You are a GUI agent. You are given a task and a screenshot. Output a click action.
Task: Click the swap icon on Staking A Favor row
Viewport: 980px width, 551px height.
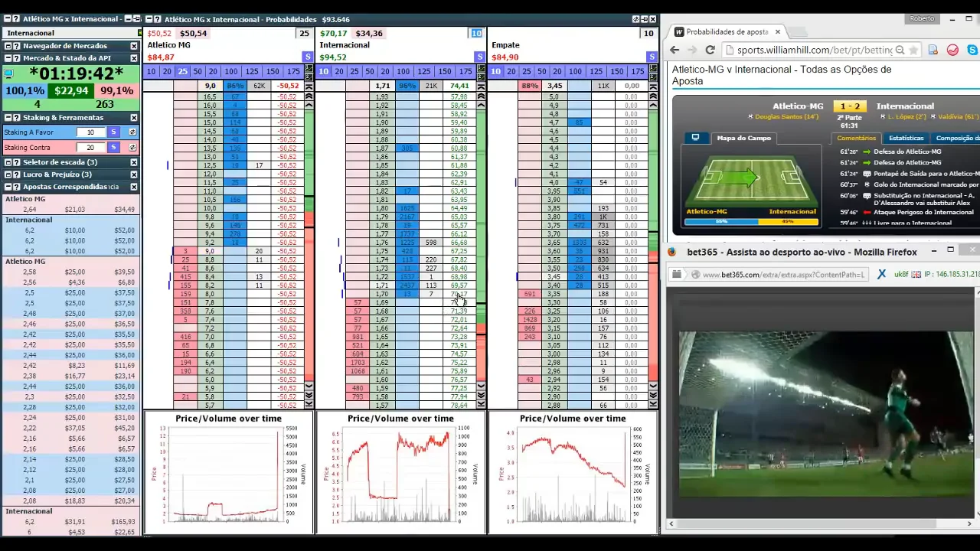pyautogui.click(x=132, y=132)
